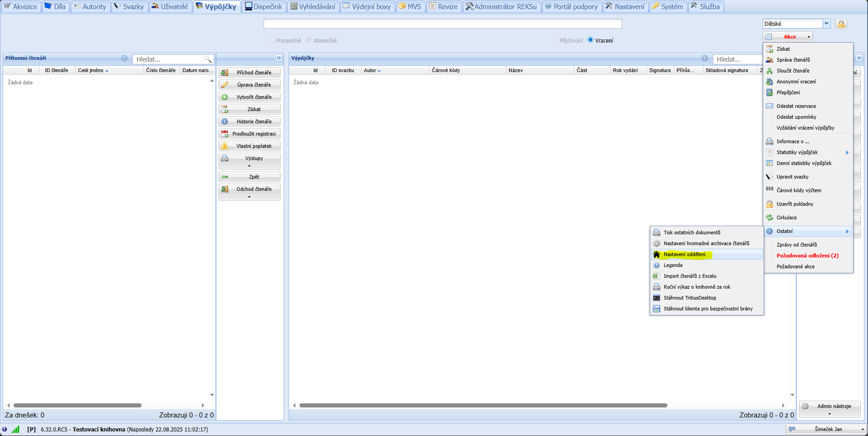Screen dimensions: 868x436
Task: Select the Prezenčně radio option
Action: click(271, 40)
